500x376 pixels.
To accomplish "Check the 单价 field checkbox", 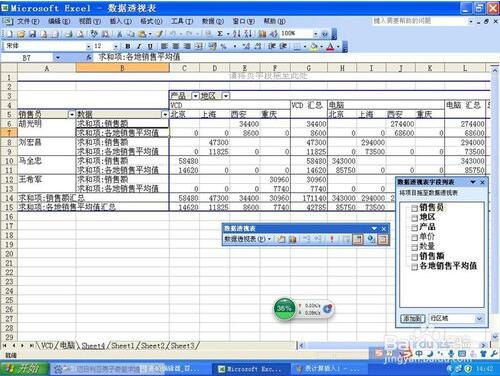I will [414, 238].
